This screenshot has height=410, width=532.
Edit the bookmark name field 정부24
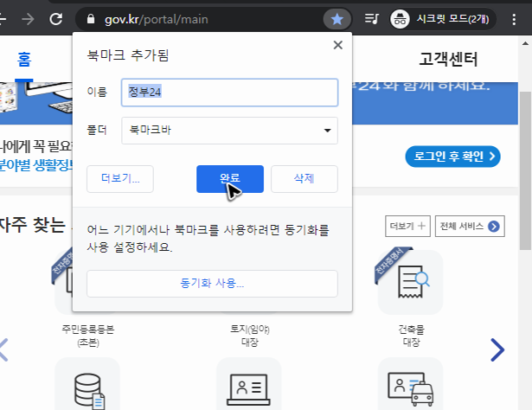tap(230, 93)
